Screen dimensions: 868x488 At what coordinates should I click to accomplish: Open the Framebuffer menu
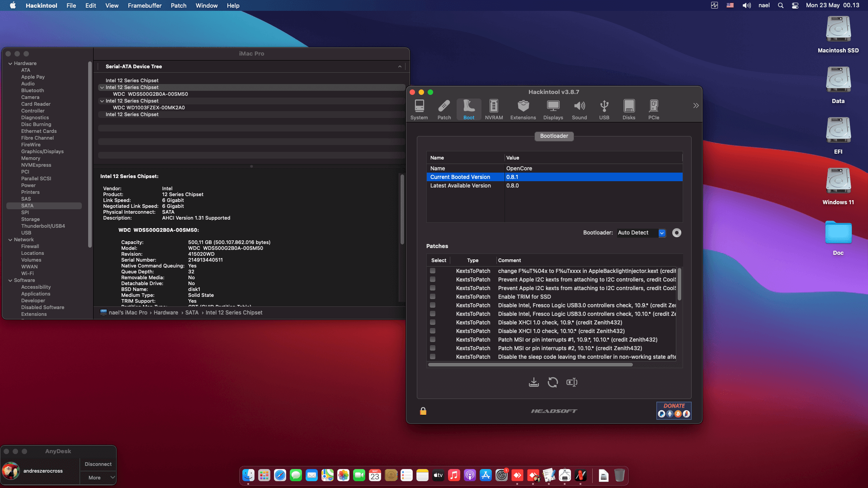pos(144,5)
